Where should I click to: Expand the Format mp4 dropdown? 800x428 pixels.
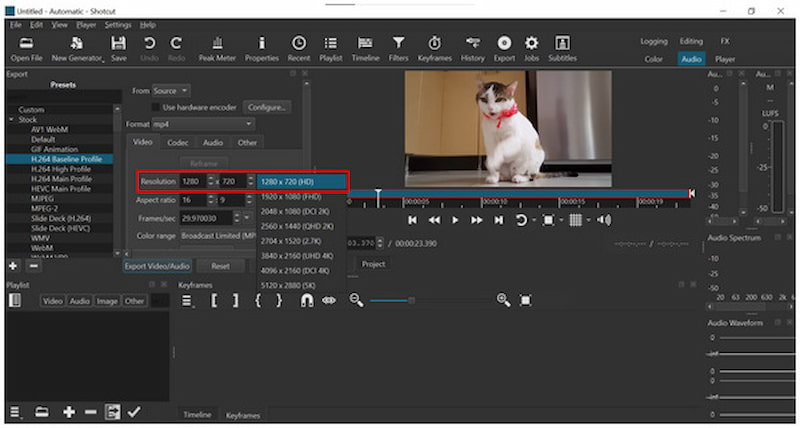[x=203, y=124]
